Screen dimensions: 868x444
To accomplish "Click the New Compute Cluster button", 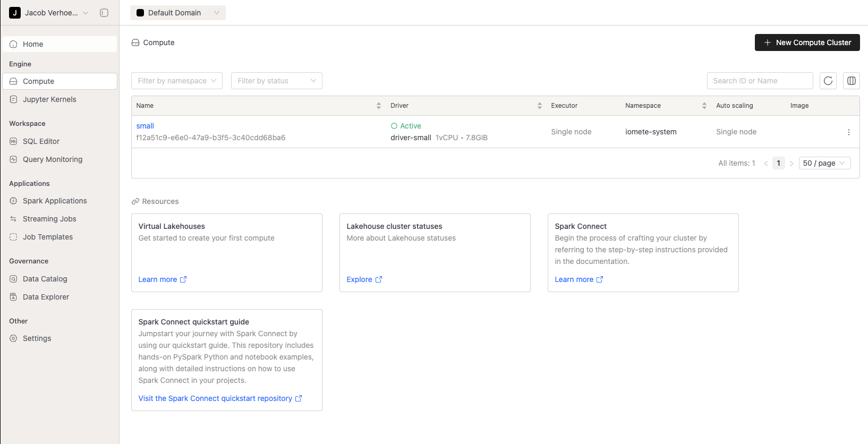I will (x=807, y=42).
